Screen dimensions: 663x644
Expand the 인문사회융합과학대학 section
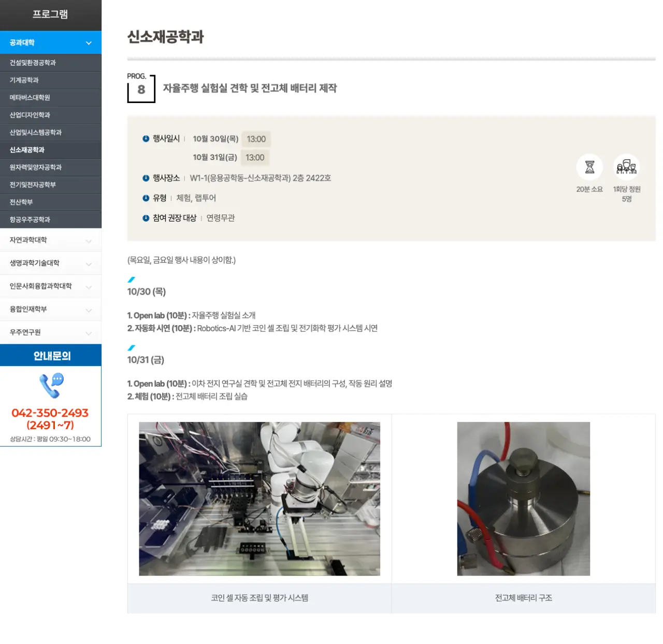(89, 287)
